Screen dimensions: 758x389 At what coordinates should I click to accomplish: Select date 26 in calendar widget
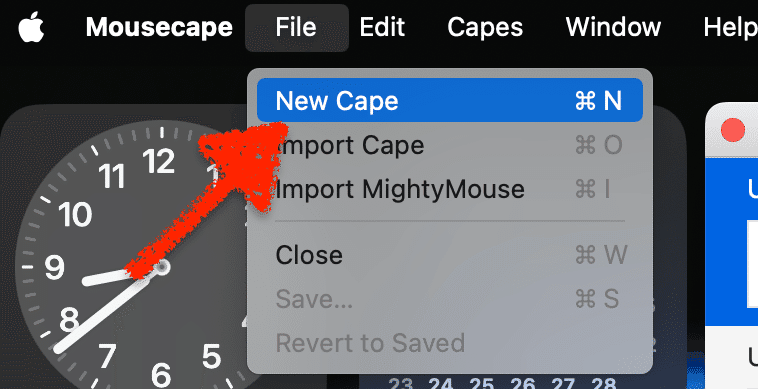[524, 384]
